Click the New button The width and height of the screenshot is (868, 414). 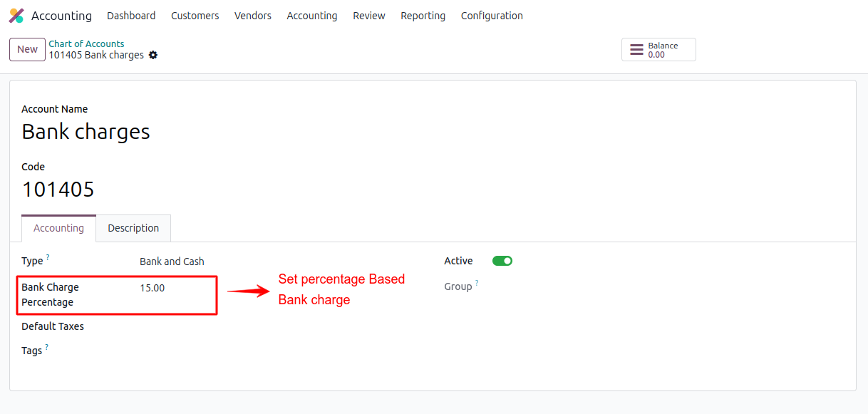27,49
